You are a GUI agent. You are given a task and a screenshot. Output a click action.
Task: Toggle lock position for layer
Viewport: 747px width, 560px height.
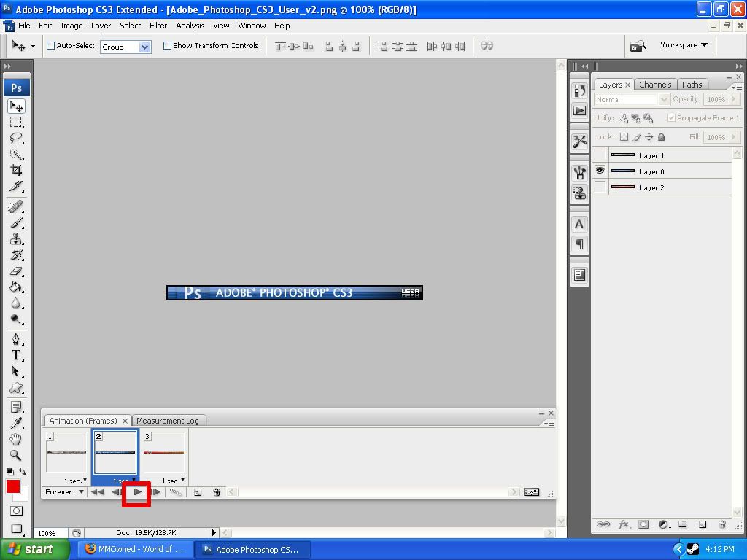649,137
